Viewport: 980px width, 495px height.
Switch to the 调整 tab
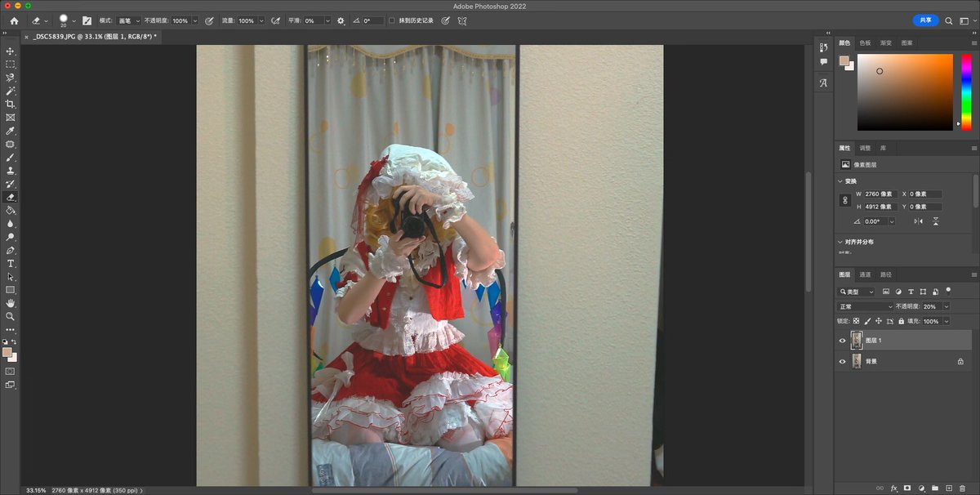coord(865,148)
